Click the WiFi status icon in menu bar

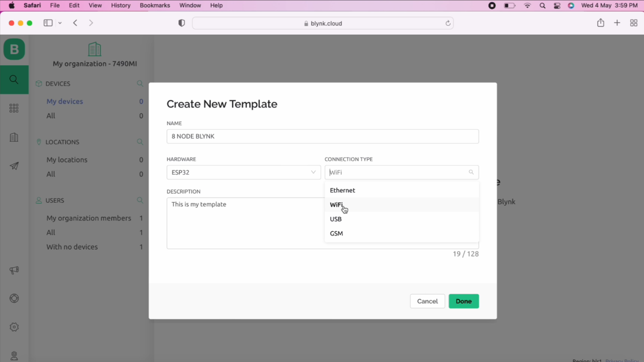[527, 5]
